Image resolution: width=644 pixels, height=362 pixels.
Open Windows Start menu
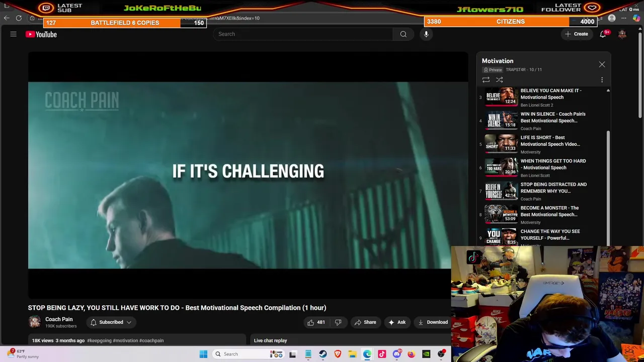(x=203, y=354)
